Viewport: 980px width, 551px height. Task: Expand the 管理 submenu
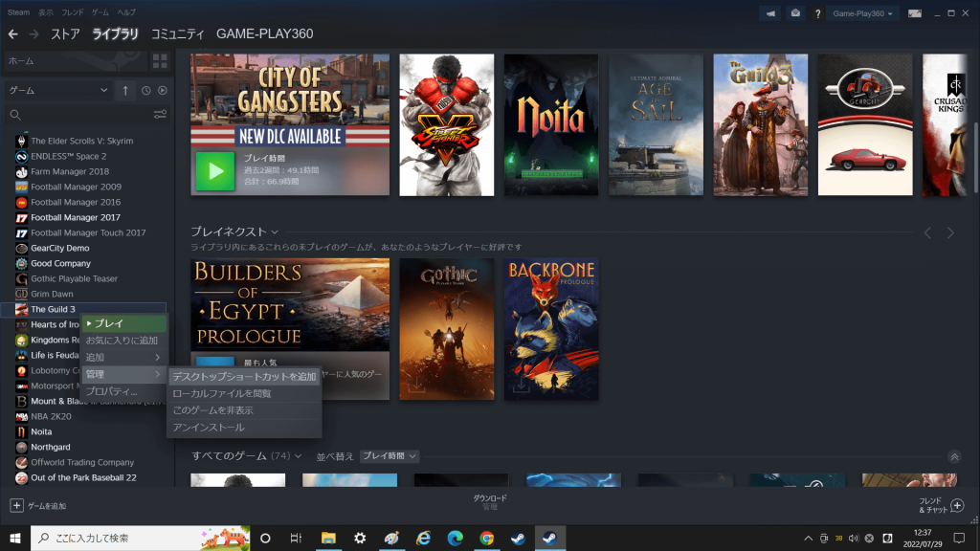(123, 374)
